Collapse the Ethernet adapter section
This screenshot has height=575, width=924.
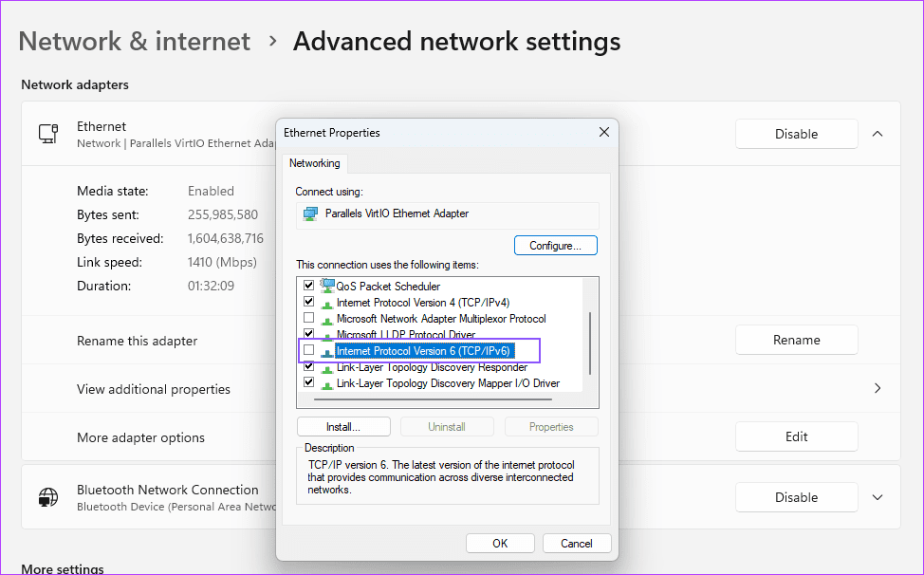tap(878, 134)
